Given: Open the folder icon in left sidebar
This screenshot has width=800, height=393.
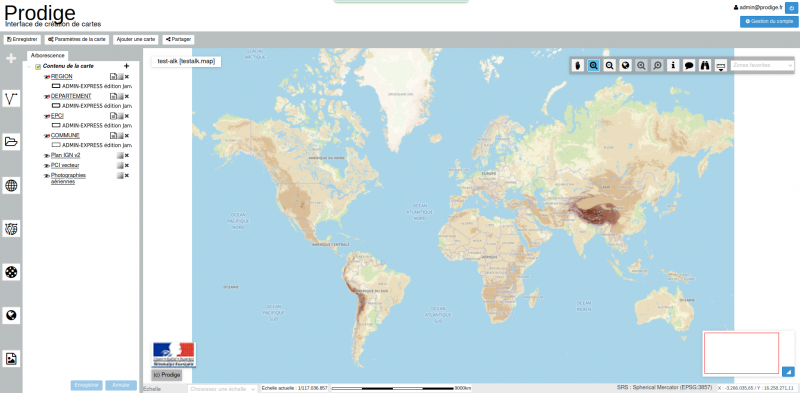Looking at the screenshot, I should (11, 141).
